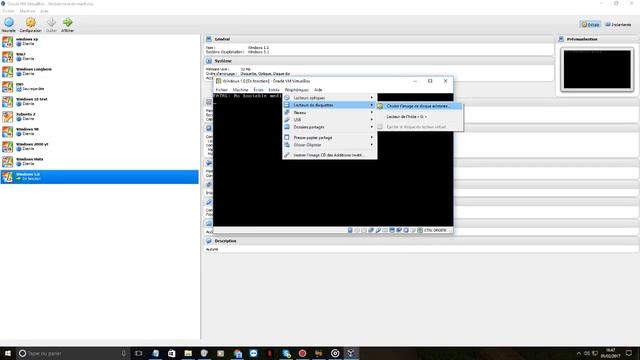Open File Explorer from the taskbar
640x360 pixels.
tap(188, 353)
